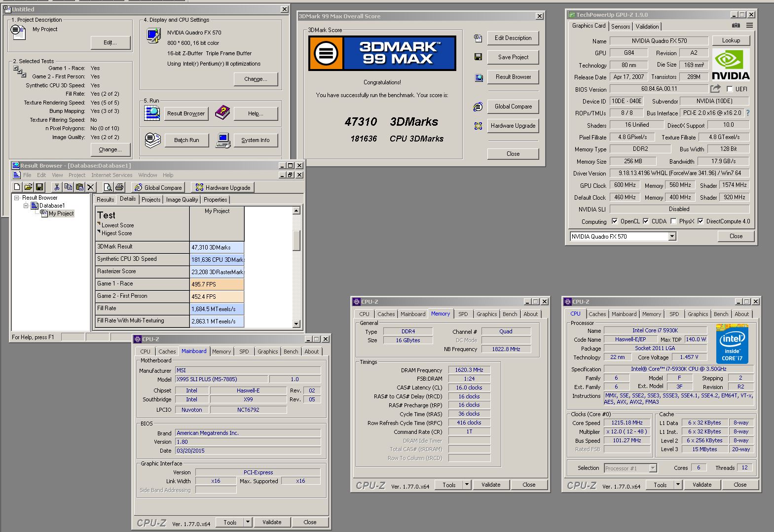The height and width of the screenshot is (532, 774).
Task: Open the GPU-Z hamburger menu icon
Action: 749,25
